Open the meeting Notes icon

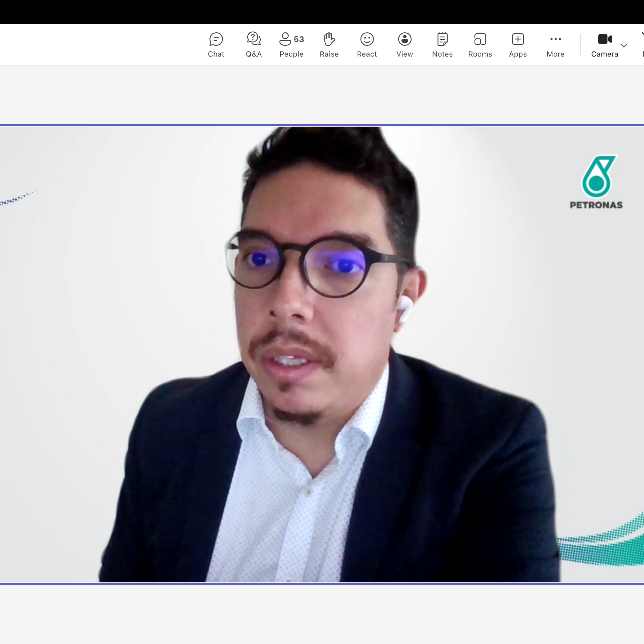(x=442, y=39)
